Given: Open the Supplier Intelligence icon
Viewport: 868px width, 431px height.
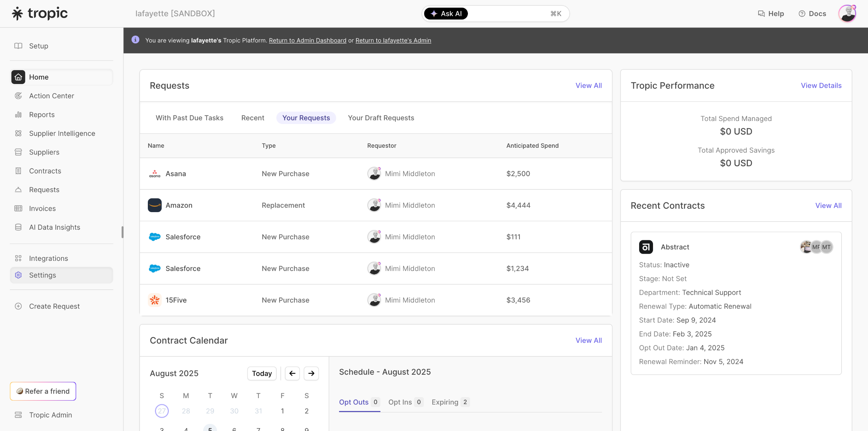Looking at the screenshot, I should 18,134.
